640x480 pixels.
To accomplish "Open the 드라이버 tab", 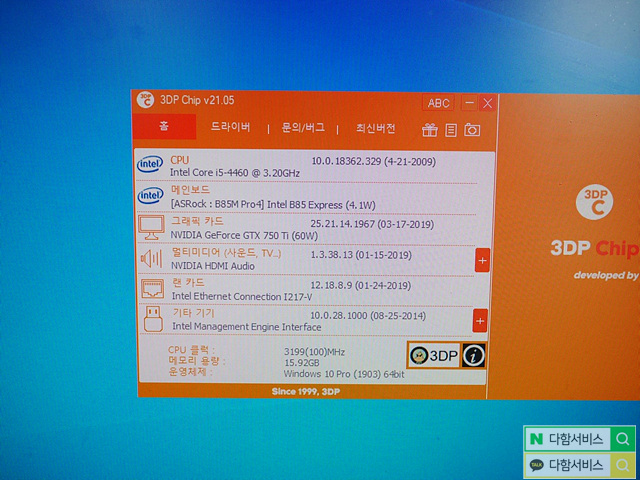I will pos(230,127).
